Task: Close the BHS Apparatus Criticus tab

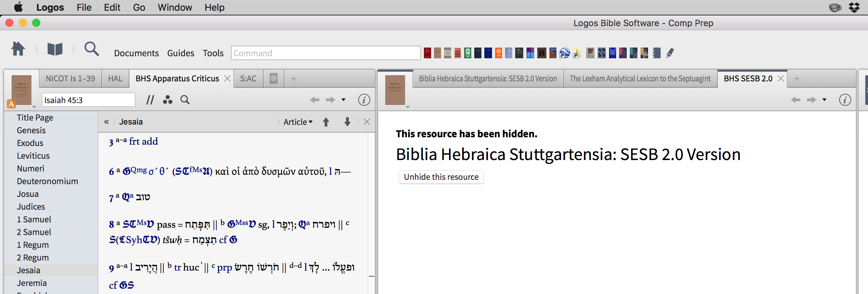Action: point(227,79)
